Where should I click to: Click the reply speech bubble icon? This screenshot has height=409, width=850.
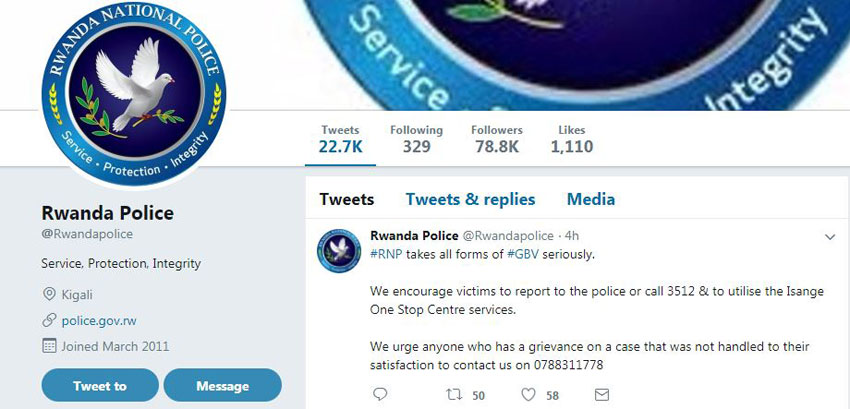point(381,394)
